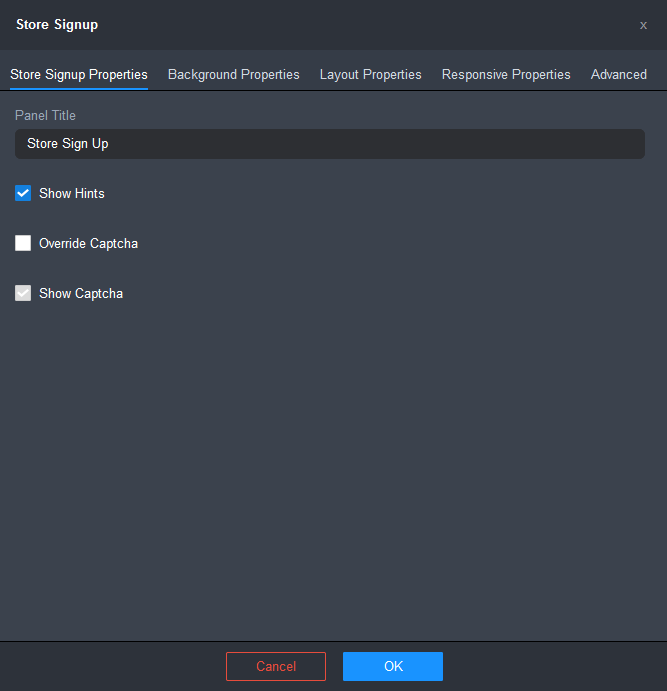Uncheck the Show Hints checkbox

[x=23, y=193]
